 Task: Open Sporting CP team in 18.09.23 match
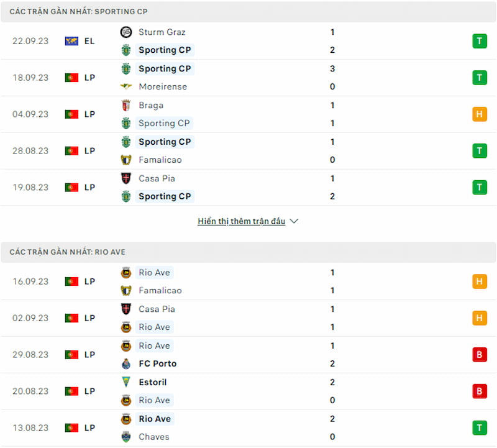[x=165, y=69]
